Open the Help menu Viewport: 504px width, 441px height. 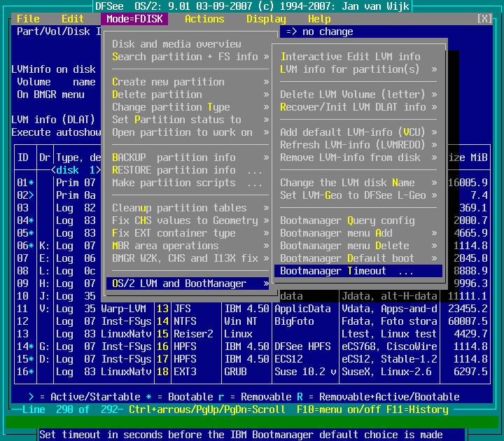[x=319, y=19]
